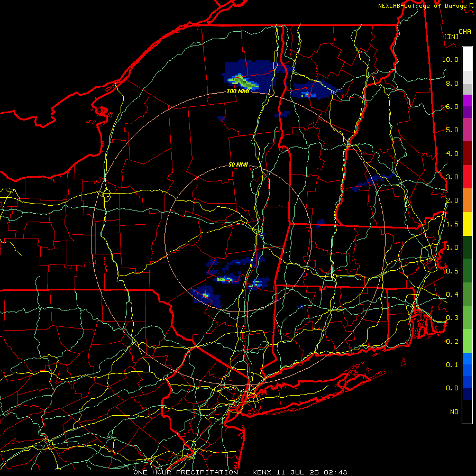
Task: Click the 2.0 legend value
Action: click(452, 200)
